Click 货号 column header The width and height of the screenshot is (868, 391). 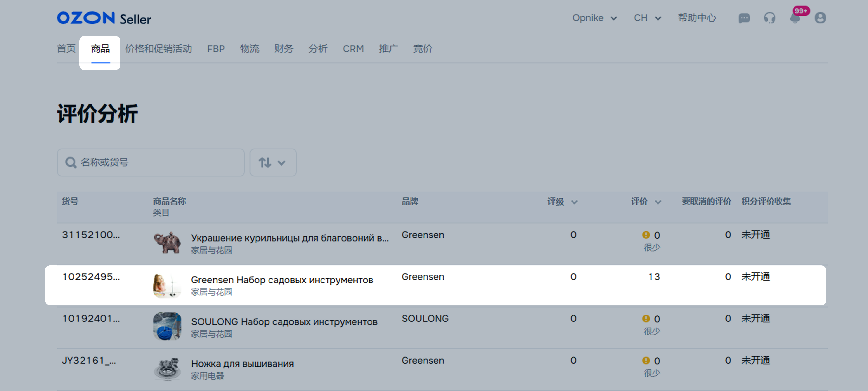tap(70, 202)
